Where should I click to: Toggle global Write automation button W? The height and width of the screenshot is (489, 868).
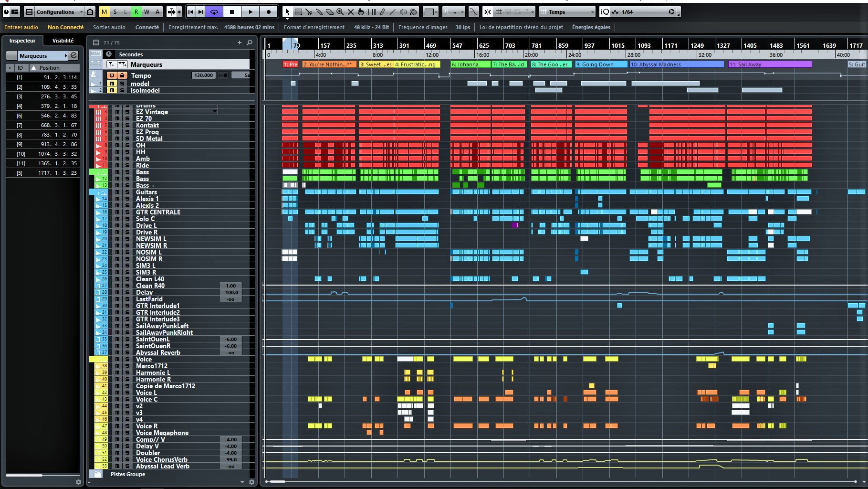click(146, 12)
